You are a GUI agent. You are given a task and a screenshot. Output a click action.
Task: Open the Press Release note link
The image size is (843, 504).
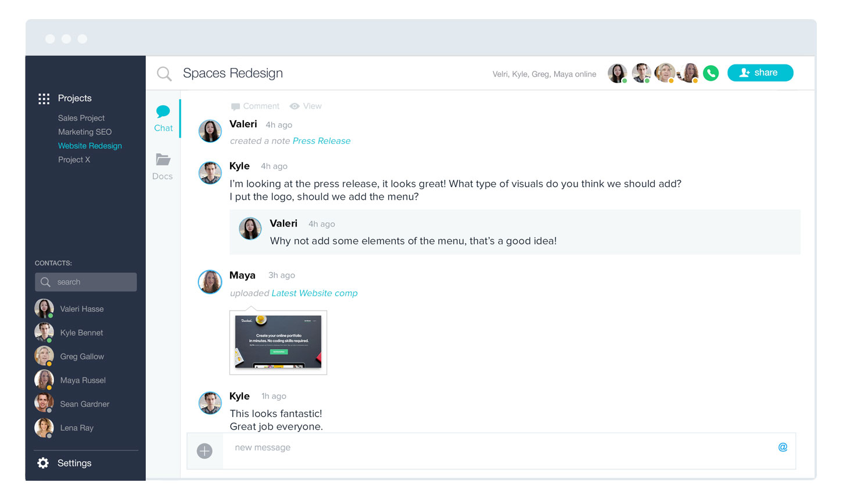pos(321,141)
